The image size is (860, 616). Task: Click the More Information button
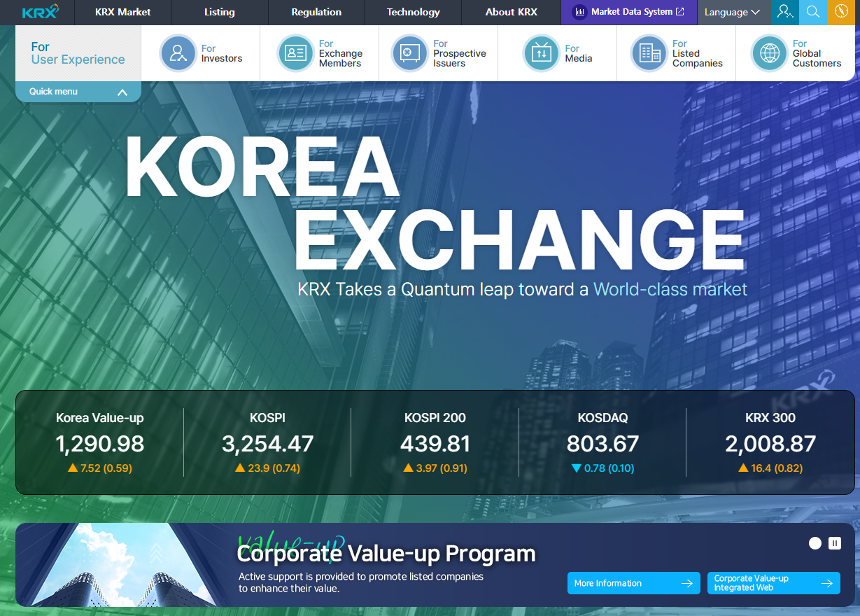coord(634,583)
